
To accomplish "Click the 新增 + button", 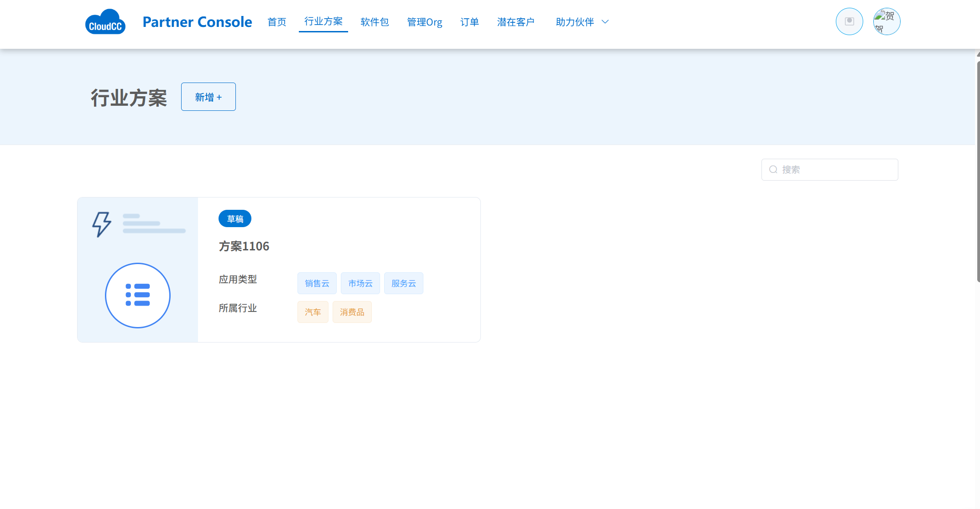I will click(x=208, y=97).
